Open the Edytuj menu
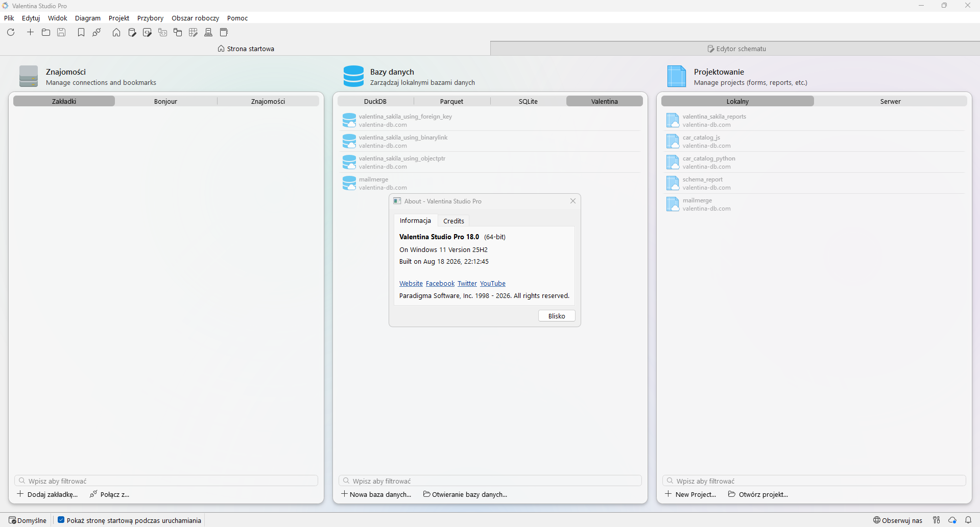 tap(31, 18)
